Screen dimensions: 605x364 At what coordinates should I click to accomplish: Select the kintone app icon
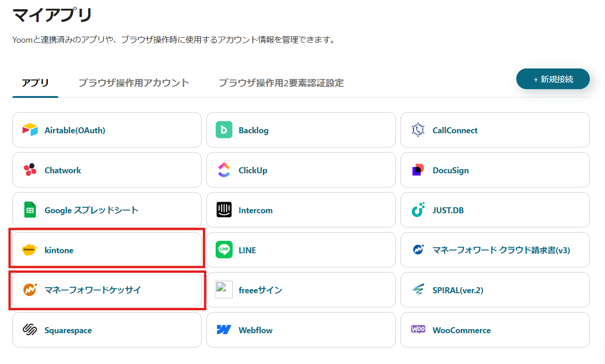point(29,250)
